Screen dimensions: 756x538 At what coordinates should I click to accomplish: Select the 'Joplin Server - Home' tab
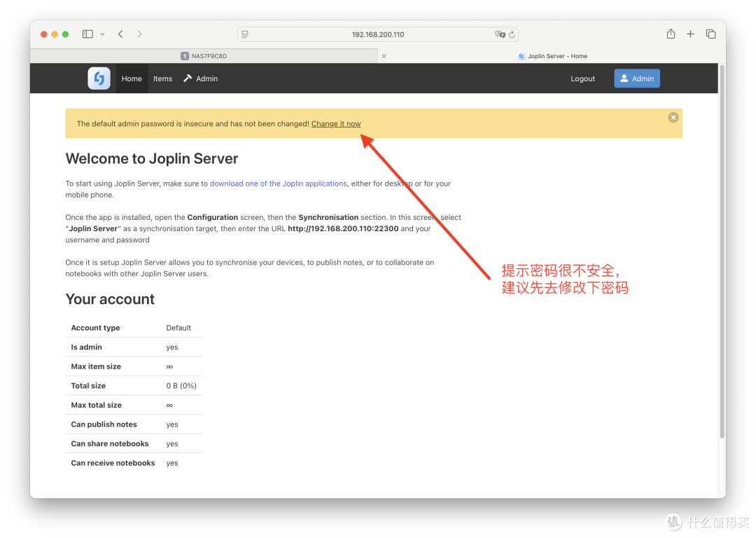coord(552,56)
